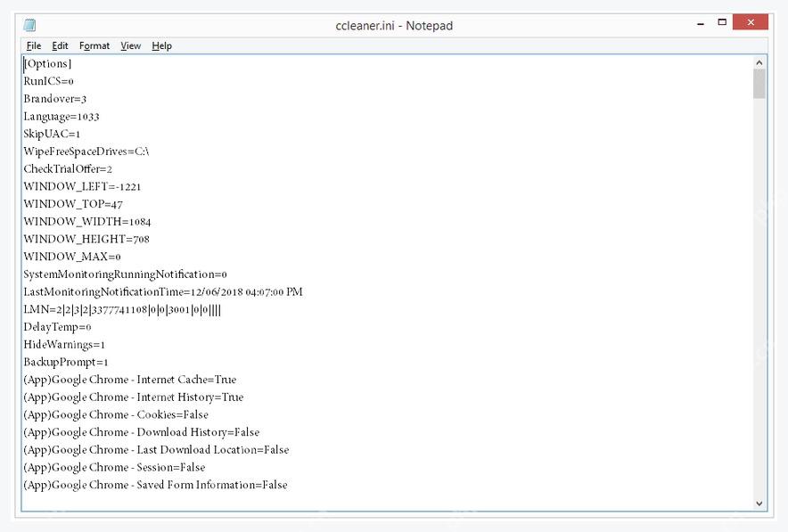The height and width of the screenshot is (532, 788).
Task: Click the LMN=2|2|3|2 line
Action: pyautogui.click(x=122, y=309)
